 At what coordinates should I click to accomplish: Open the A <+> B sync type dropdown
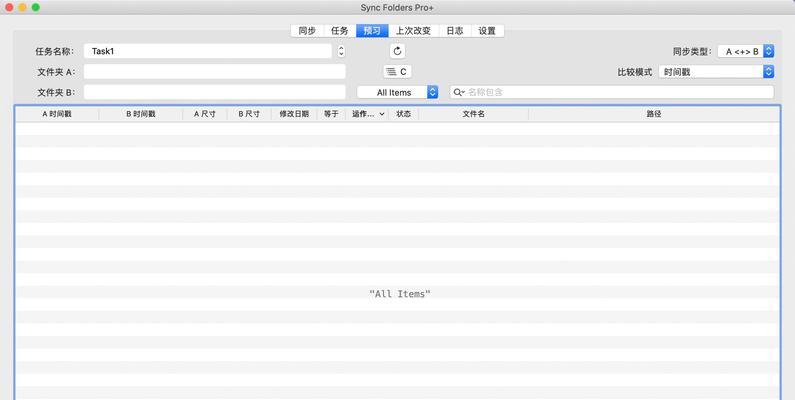click(746, 51)
